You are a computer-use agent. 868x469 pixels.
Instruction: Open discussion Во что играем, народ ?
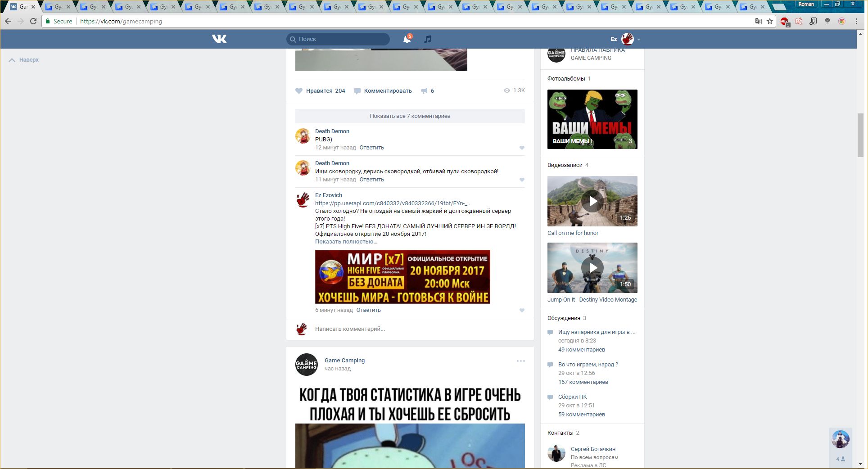[x=588, y=365]
